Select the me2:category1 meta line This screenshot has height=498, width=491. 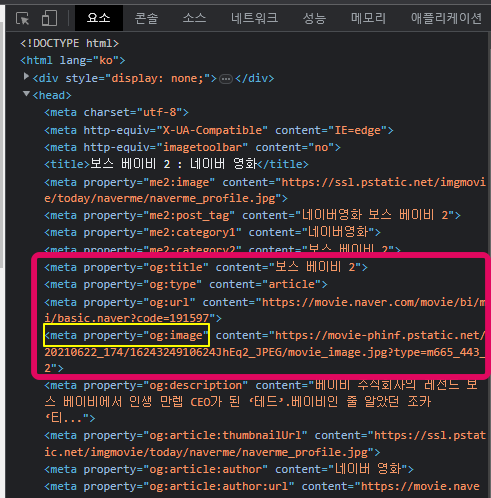pyautogui.click(x=212, y=232)
